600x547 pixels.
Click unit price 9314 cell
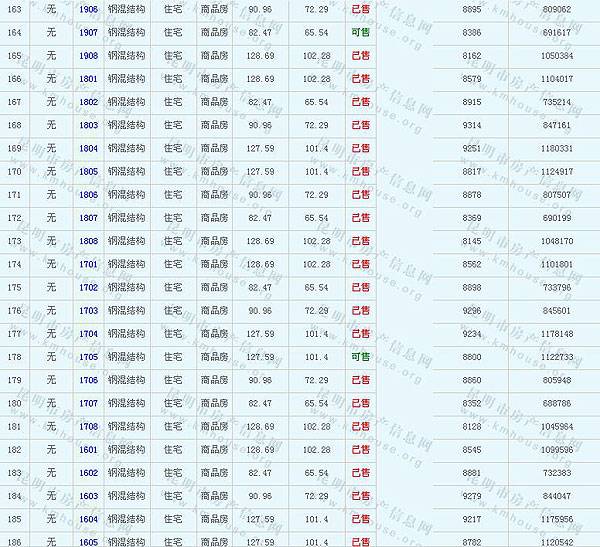(x=473, y=125)
